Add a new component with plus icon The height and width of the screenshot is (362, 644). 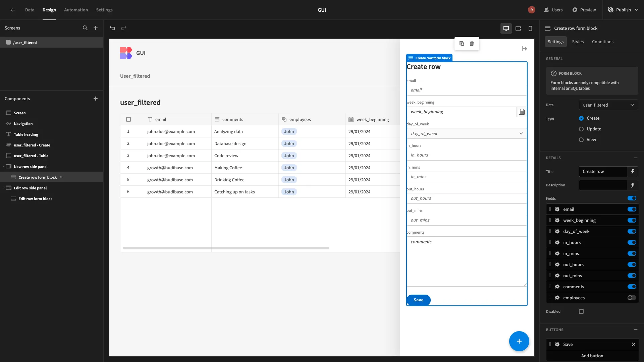96,99
